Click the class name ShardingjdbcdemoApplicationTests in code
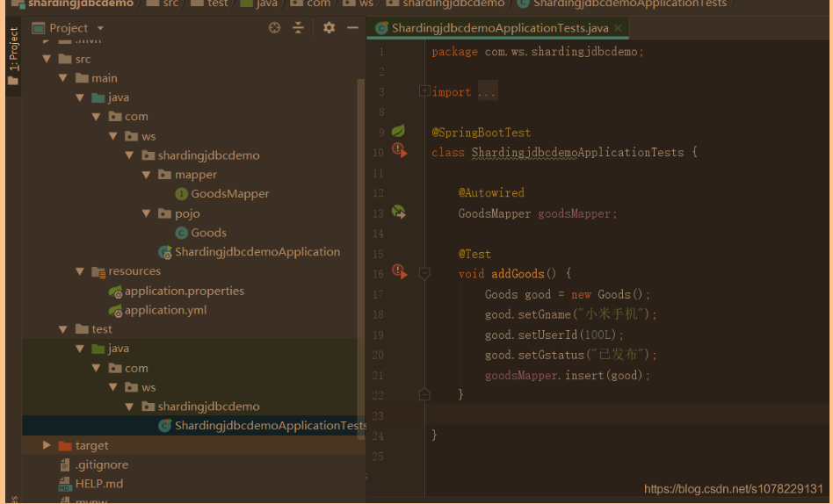The width and height of the screenshot is (833, 504). (578, 153)
